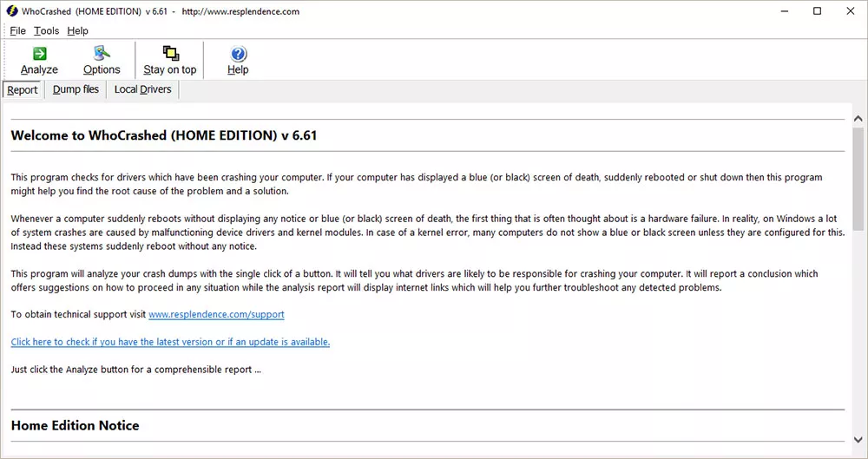Image resolution: width=868 pixels, height=459 pixels.
Task: Open the File menu
Action: [17, 31]
